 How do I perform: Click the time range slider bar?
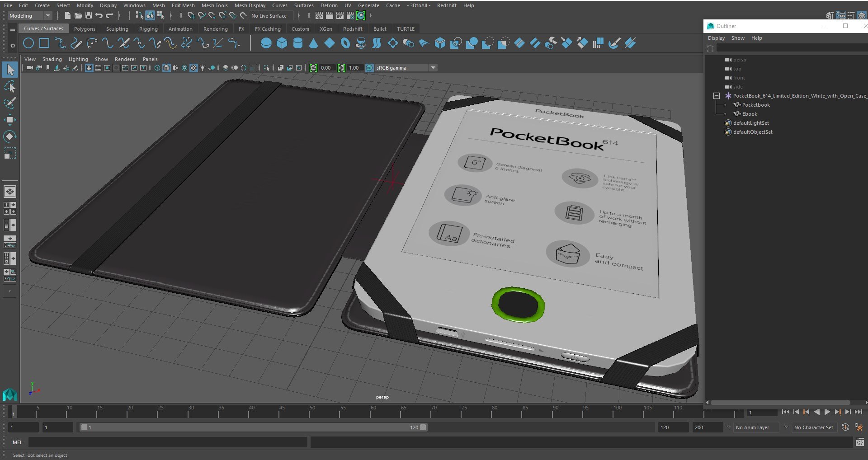click(x=253, y=427)
